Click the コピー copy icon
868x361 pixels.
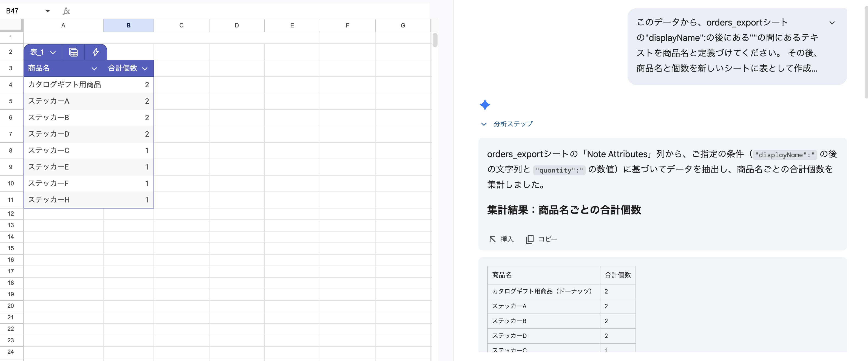point(529,239)
